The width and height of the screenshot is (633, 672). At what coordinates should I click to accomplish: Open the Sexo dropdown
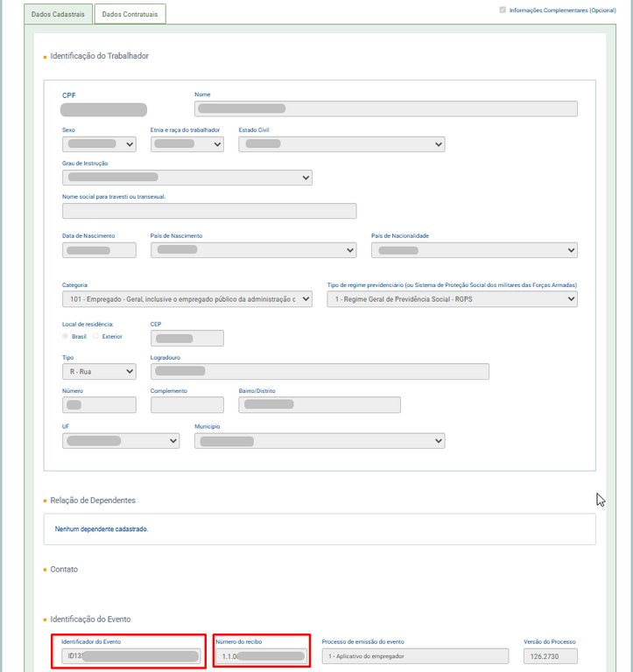pos(99,144)
